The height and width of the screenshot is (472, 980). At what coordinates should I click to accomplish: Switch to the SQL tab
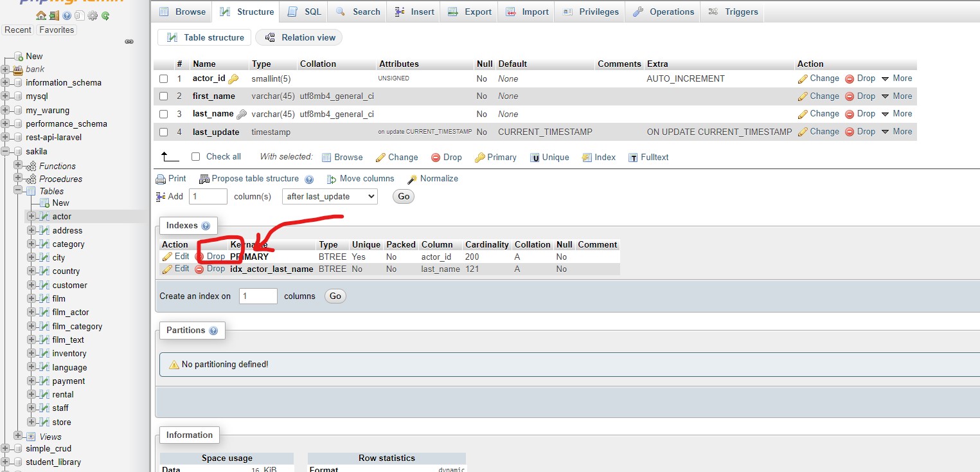point(305,12)
